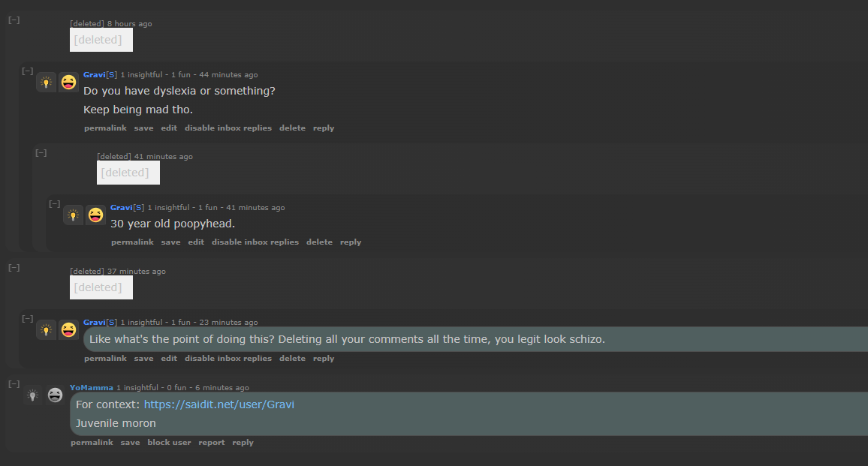Open YoMamma's user profile

[92, 387]
